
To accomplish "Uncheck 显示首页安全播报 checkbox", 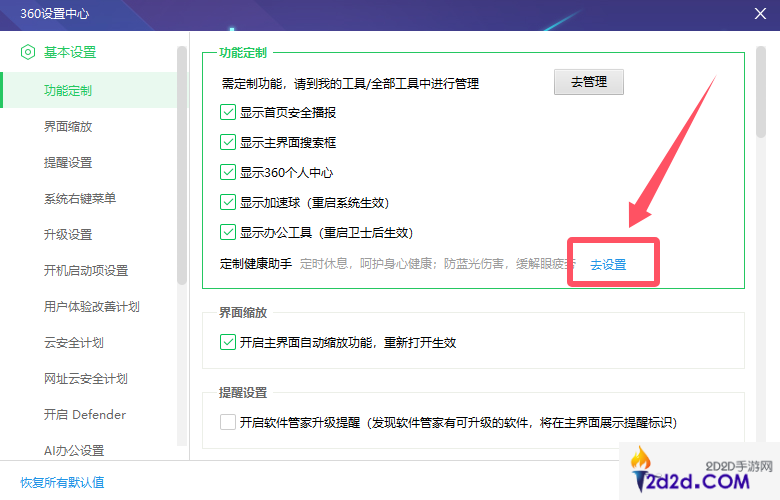I will pos(227,113).
